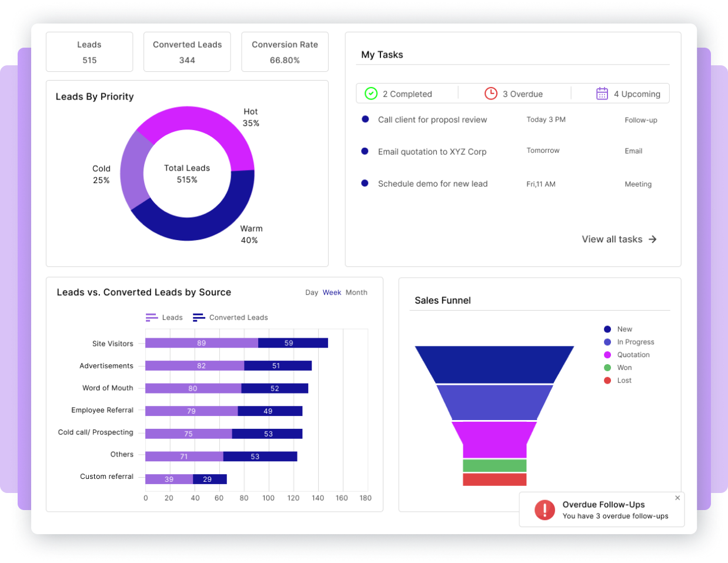The height and width of the screenshot is (563, 728).
Task: Click the purple Upcoming calendar icon
Action: (602, 94)
